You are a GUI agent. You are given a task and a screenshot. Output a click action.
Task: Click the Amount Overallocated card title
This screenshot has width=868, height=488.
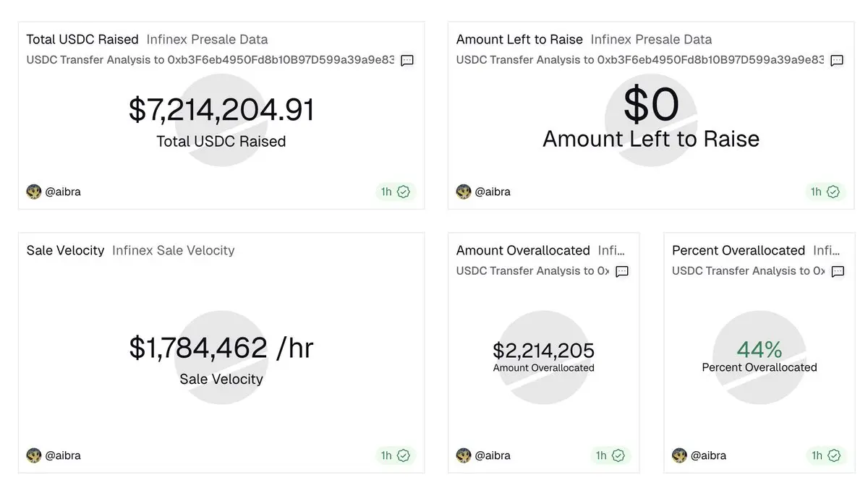point(523,250)
